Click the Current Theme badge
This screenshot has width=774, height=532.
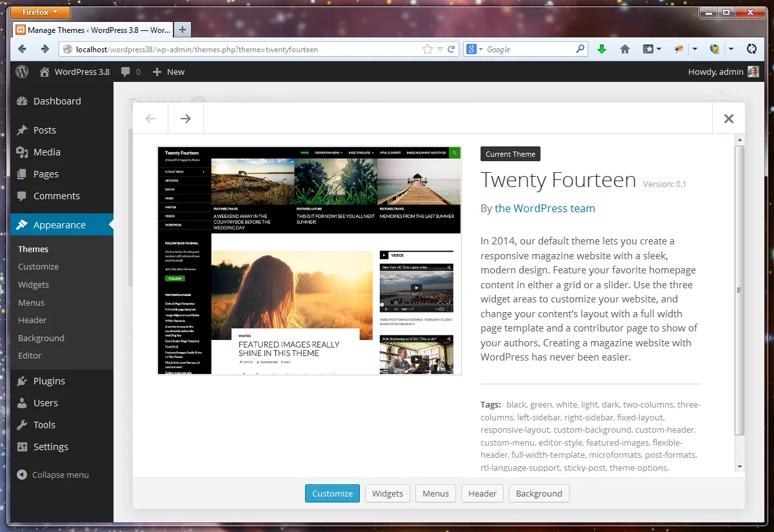[510, 154]
